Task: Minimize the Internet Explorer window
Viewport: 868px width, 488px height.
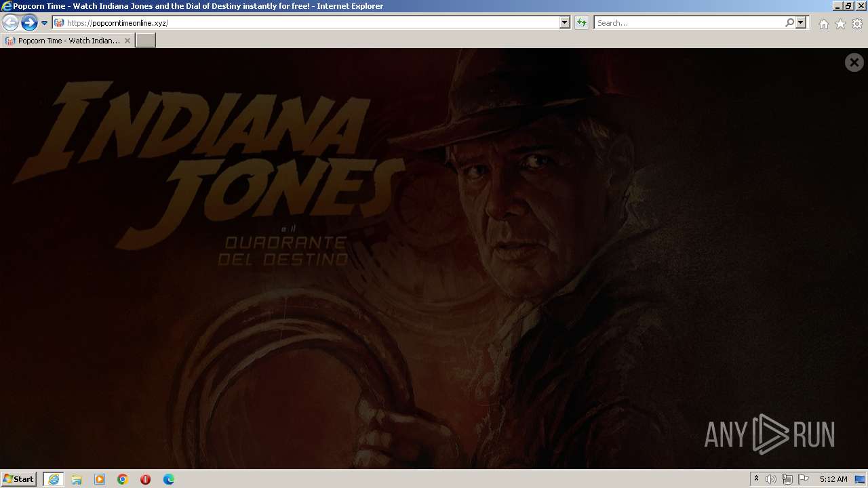Action: coord(837,6)
